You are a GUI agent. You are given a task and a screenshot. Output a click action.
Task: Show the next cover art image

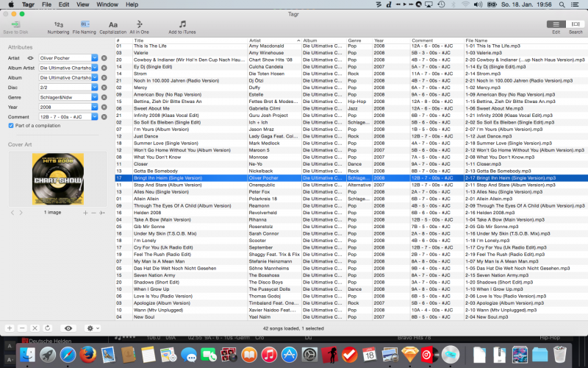click(x=21, y=213)
